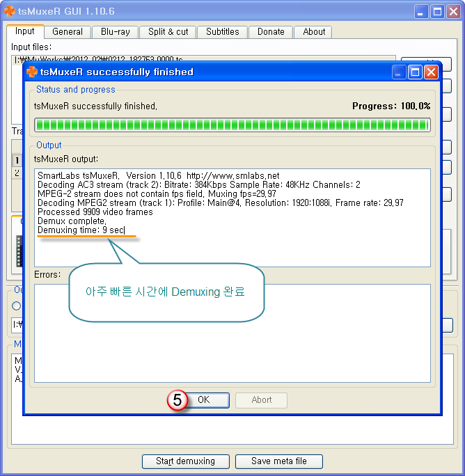
Task: Maximize the tsMuxeR GUI main window
Action: (x=437, y=12)
